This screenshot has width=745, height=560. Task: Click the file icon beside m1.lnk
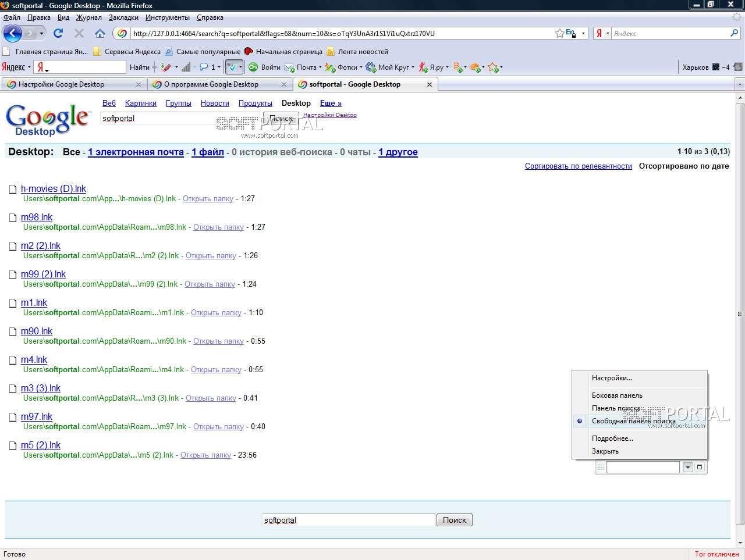click(x=13, y=303)
